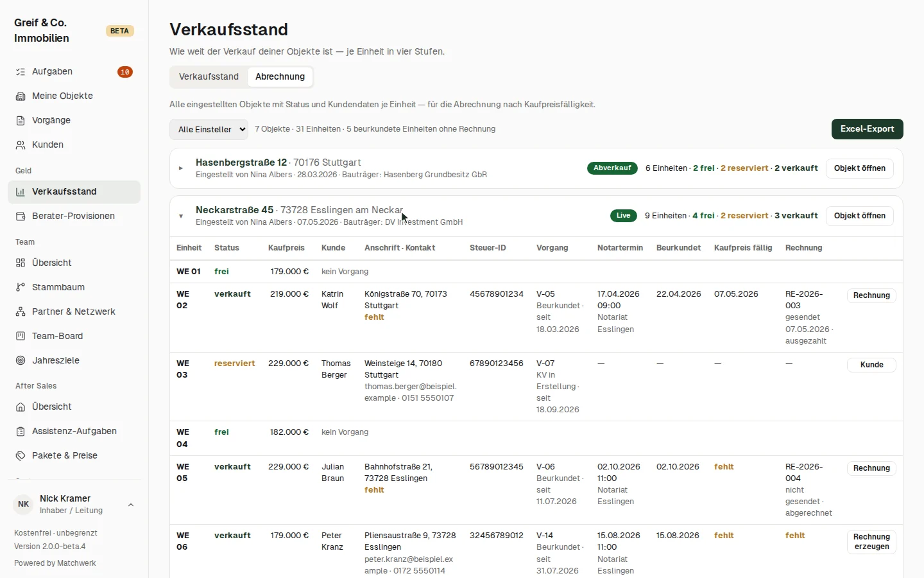The width and height of the screenshot is (924, 578).
Task: Click the Steuer-ID 45678901234
Action: pyautogui.click(x=497, y=294)
